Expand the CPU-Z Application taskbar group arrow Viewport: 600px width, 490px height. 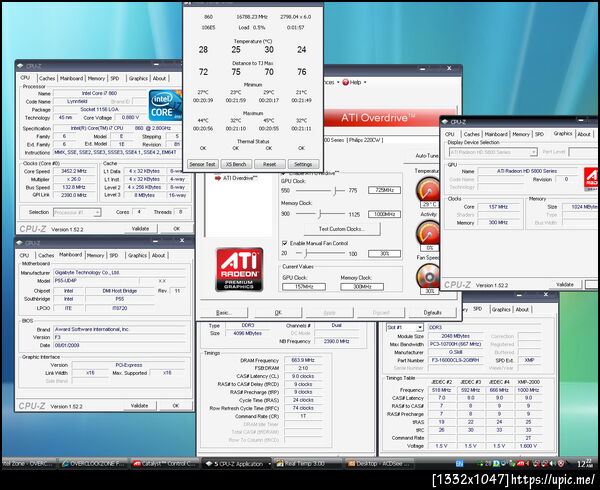269,464
